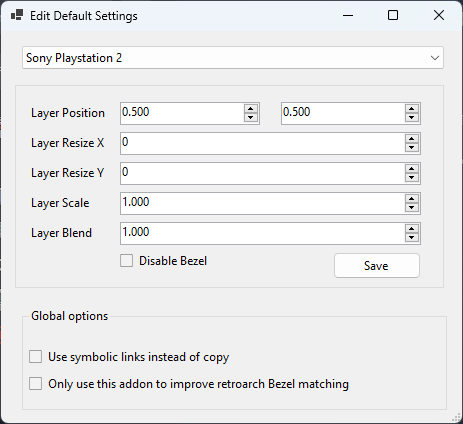Decrease the Layer Position Y value arrow
This screenshot has width=463, height=424.
[412, 118]
